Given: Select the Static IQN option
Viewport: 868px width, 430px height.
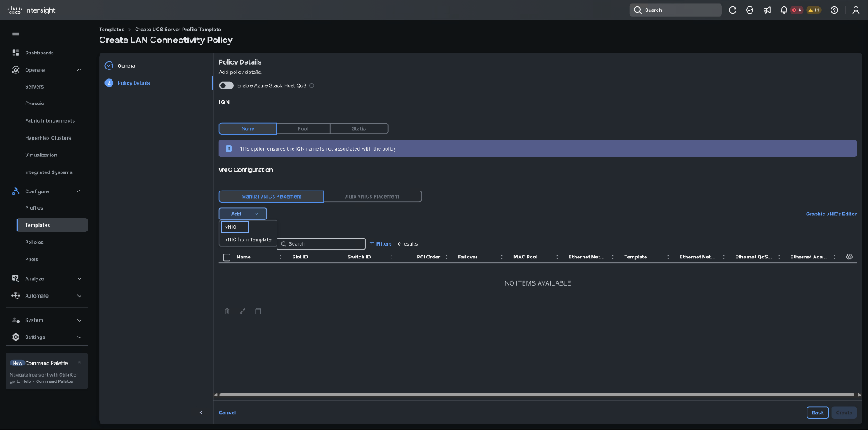Looking at the screenshot, I should (x=359, y=128).
